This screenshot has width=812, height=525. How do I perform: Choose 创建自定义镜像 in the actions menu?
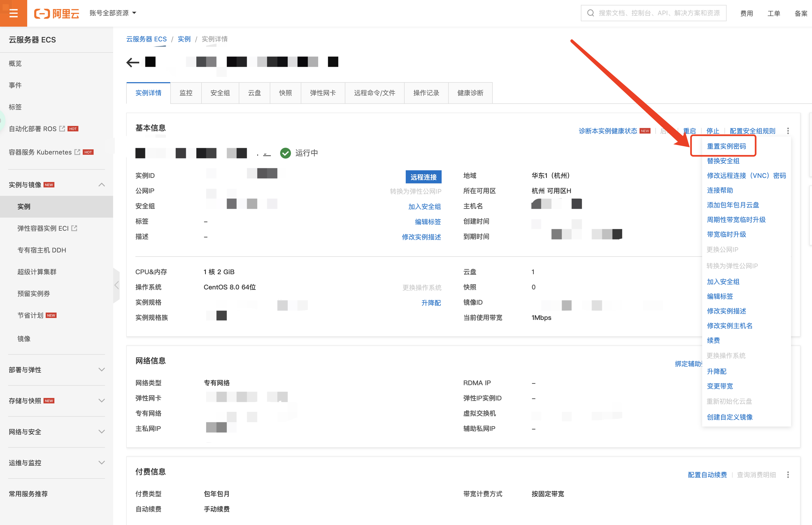(730, 417)
